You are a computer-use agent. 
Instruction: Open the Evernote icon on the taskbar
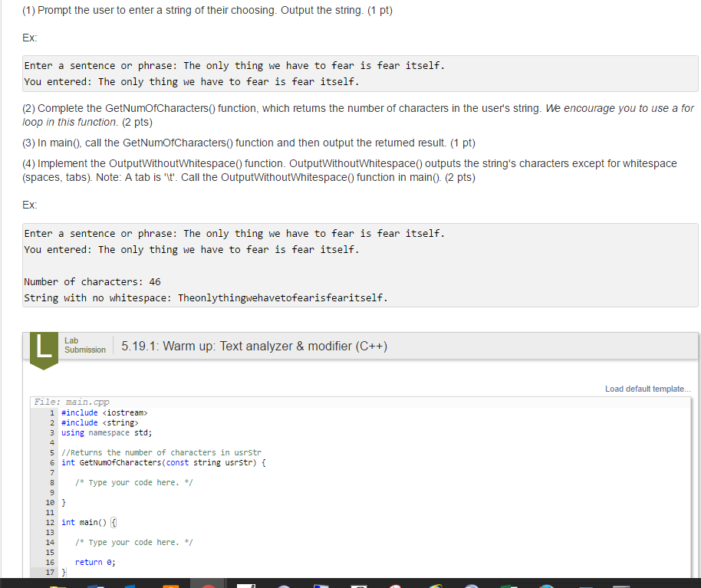[508, 584]
